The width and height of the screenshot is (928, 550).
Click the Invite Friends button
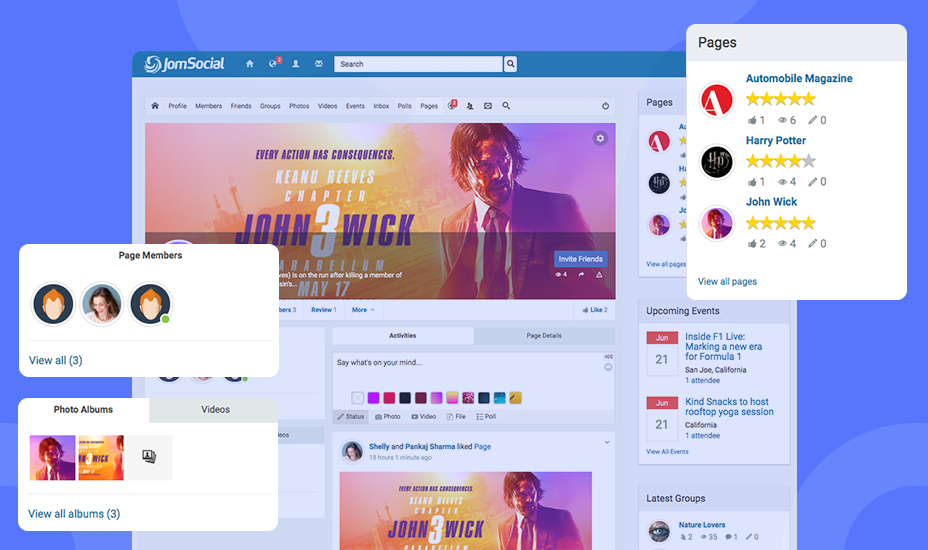pos(581,259)
